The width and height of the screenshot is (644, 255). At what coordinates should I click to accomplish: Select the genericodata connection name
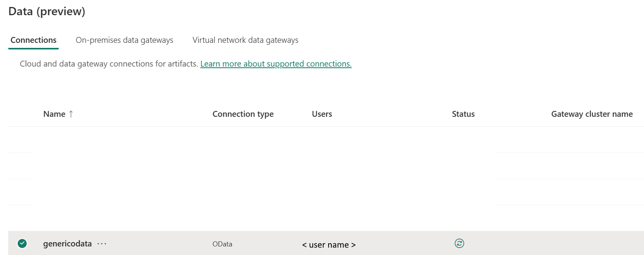(67, 244)
